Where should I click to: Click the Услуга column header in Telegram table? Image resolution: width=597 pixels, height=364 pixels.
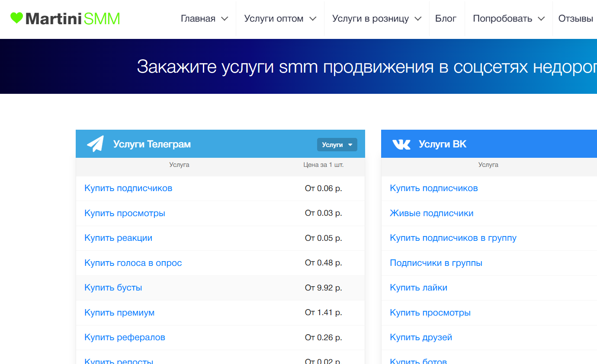tap(179, 165)
